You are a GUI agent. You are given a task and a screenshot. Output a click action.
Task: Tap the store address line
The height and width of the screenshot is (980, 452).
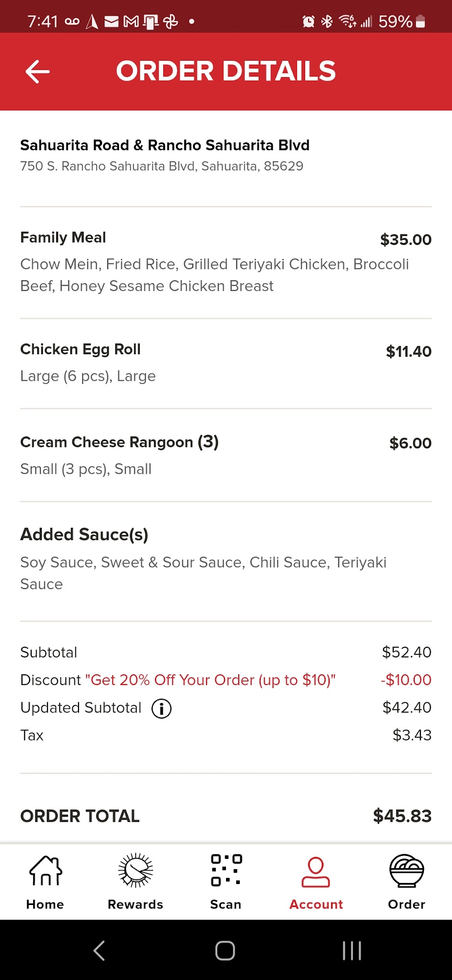(162, 166)
